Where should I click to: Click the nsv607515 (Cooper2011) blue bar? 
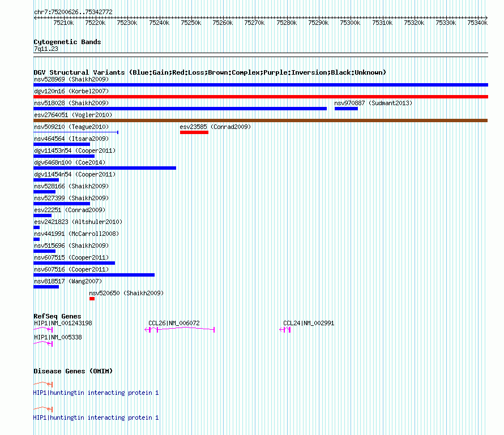tap(74, 263)
